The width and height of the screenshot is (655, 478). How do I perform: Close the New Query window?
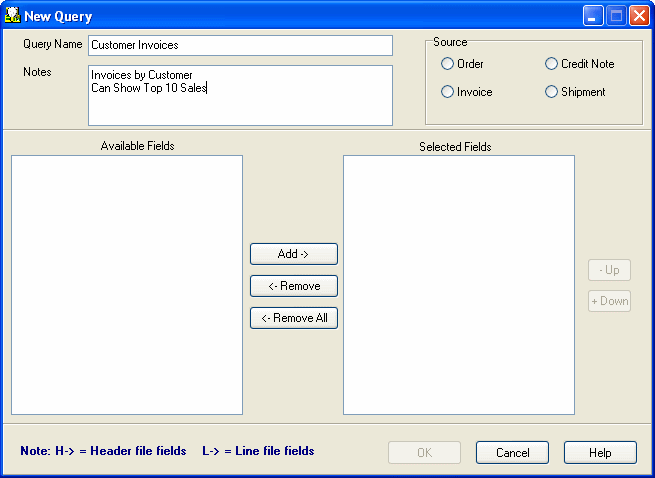(638, 16)
